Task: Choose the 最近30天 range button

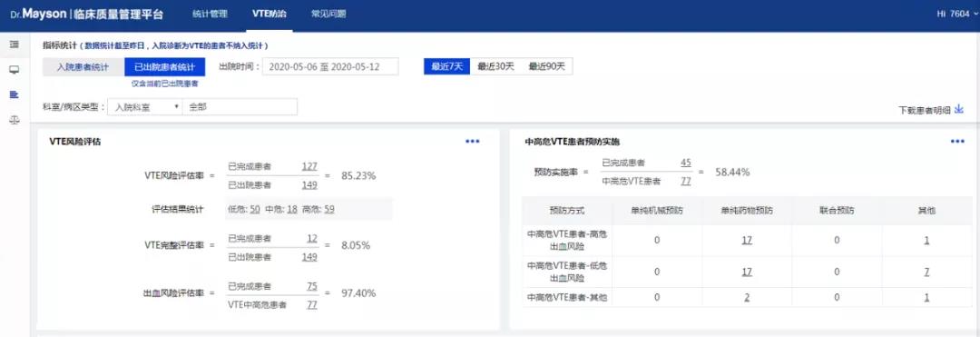Action: 495,67
